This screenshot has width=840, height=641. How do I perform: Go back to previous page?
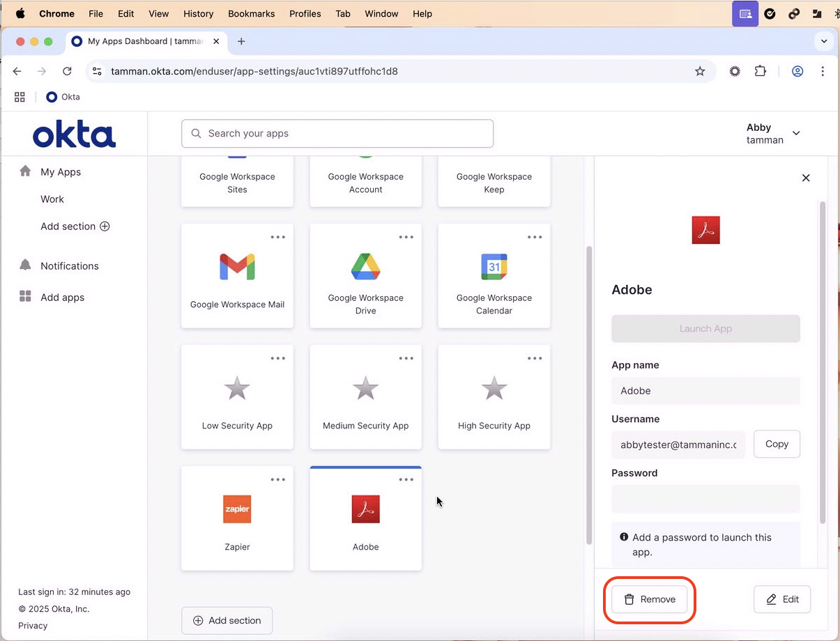[x=17, y=71]
